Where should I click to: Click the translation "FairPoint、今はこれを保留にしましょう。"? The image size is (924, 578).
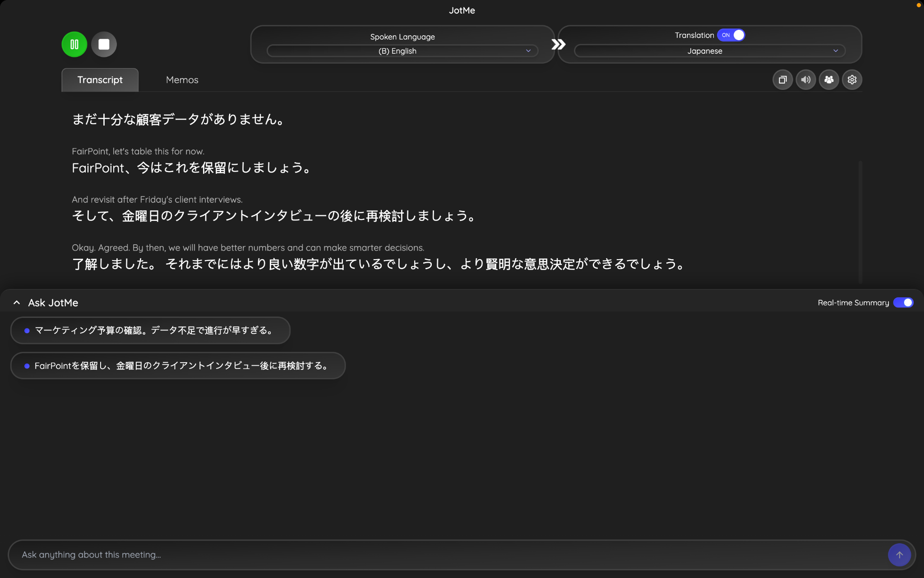192,168
